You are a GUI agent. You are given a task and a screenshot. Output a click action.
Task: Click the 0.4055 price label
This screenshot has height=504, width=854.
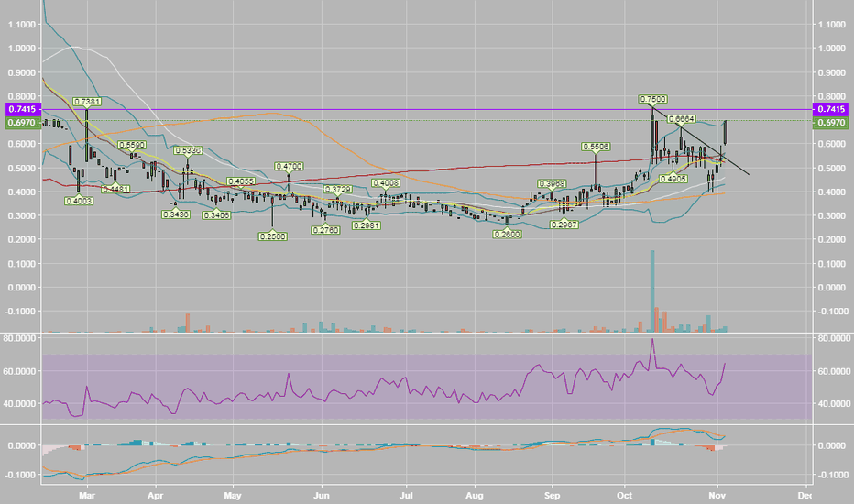click(x=241, y=181)
